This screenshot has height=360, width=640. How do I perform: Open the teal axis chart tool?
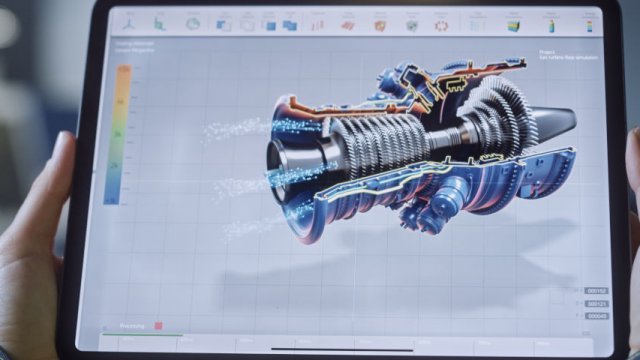click(160, 24)
